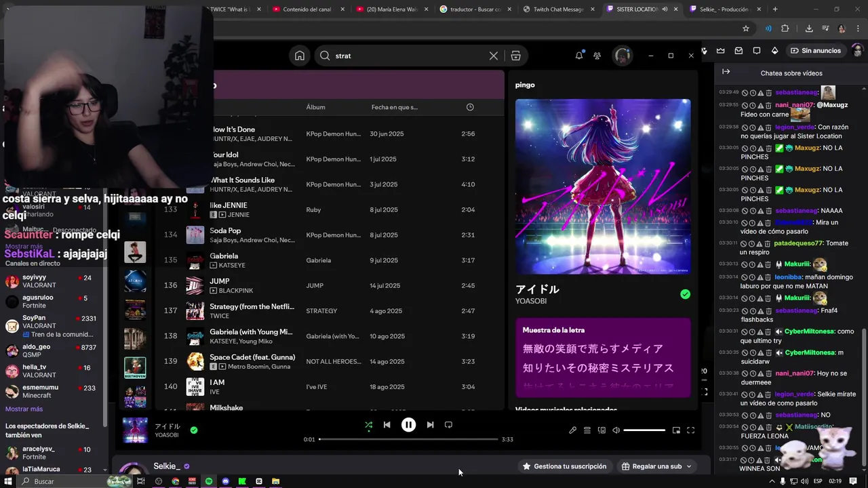Collapse the Twitch chat panel
Viewport: 868px width, 488px height.
(726, 72)
